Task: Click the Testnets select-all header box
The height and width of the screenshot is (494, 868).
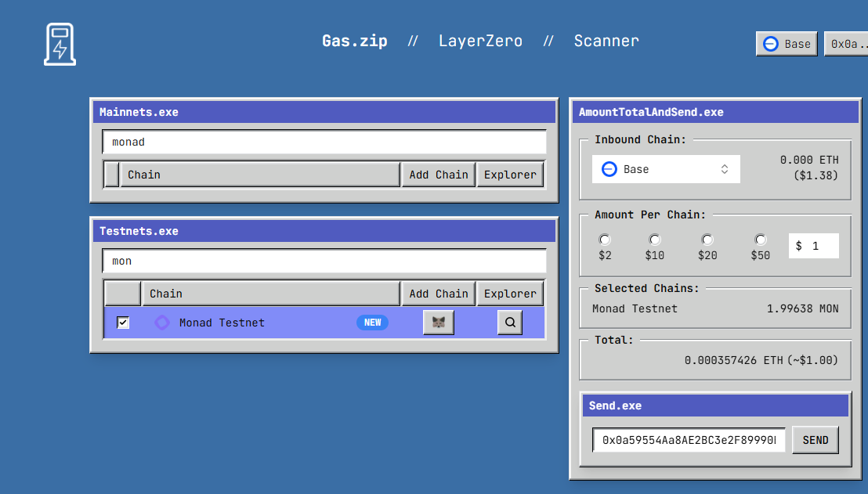Action: 123,294
